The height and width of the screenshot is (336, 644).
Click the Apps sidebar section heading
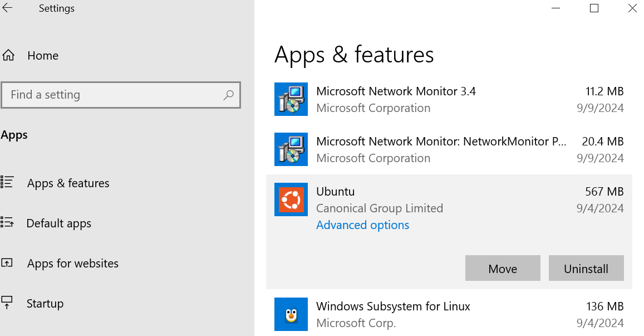pos(14,135)
